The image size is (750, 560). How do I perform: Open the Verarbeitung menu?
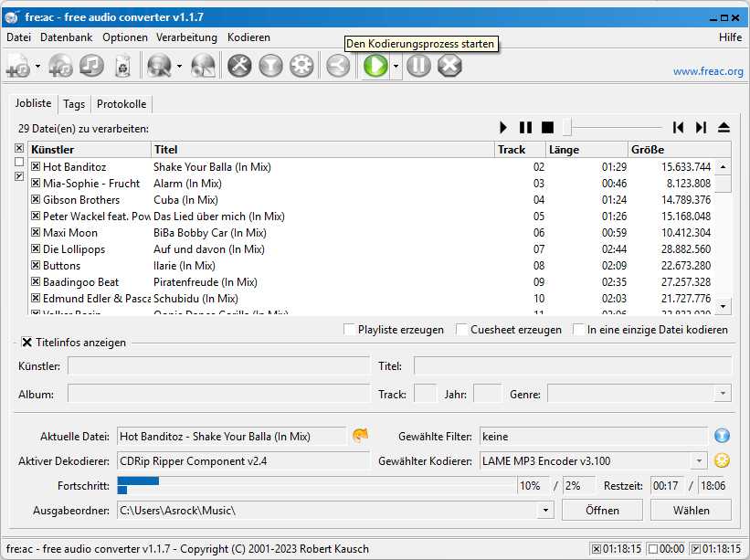pos(186,37)
